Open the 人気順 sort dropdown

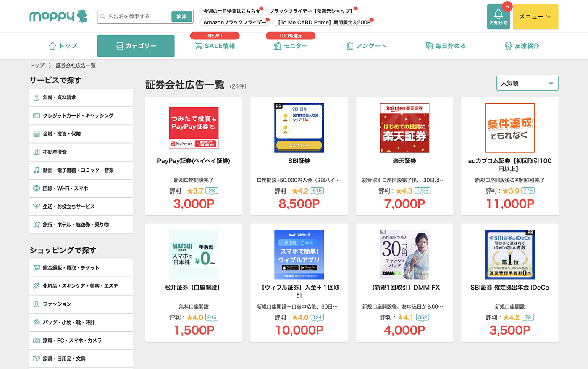[527, 83]
